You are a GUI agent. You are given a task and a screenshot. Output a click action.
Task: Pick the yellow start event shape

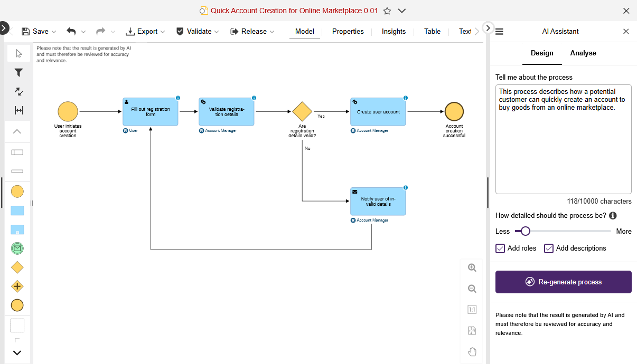[x=17, y=191]
